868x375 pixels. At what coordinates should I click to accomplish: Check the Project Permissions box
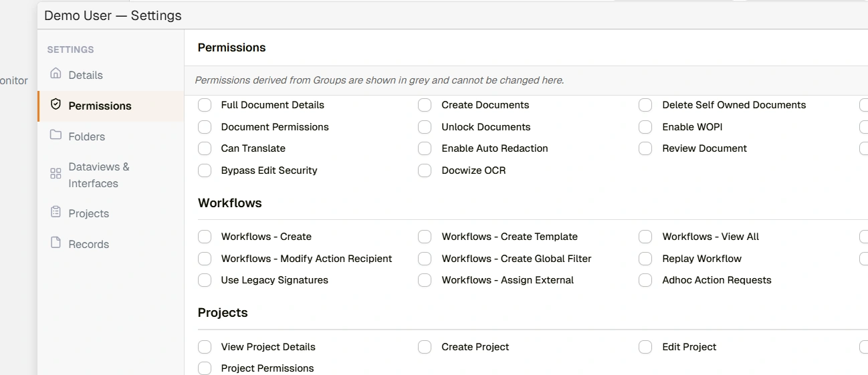(205, 368)
